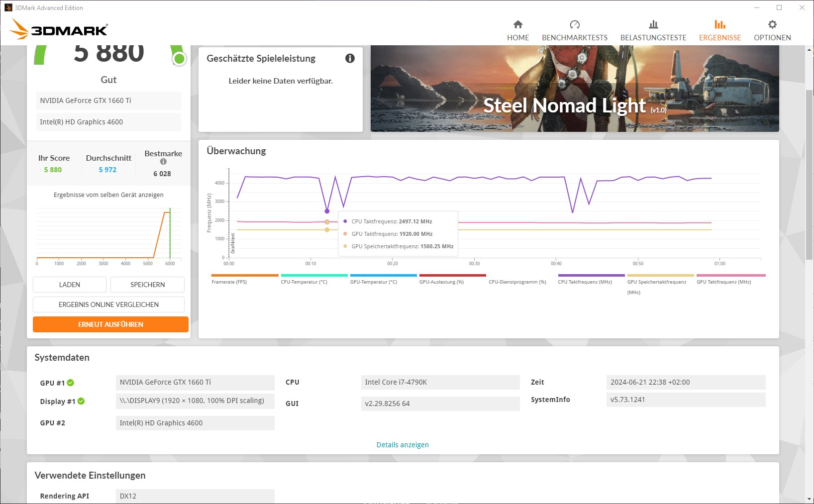Open info icon for Geschätzte Spieleleistung
The height and width of the screenshot is (504, 814).
[350, 58]
